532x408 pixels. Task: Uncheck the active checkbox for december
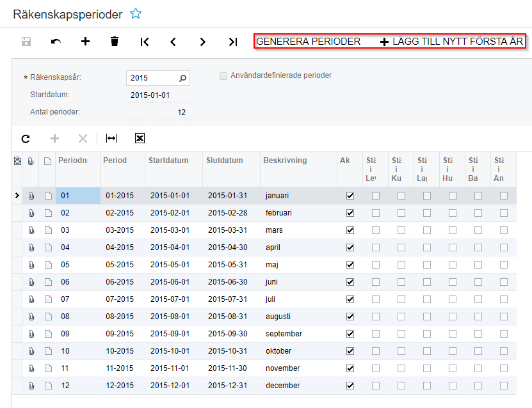[x=350, y=386]
